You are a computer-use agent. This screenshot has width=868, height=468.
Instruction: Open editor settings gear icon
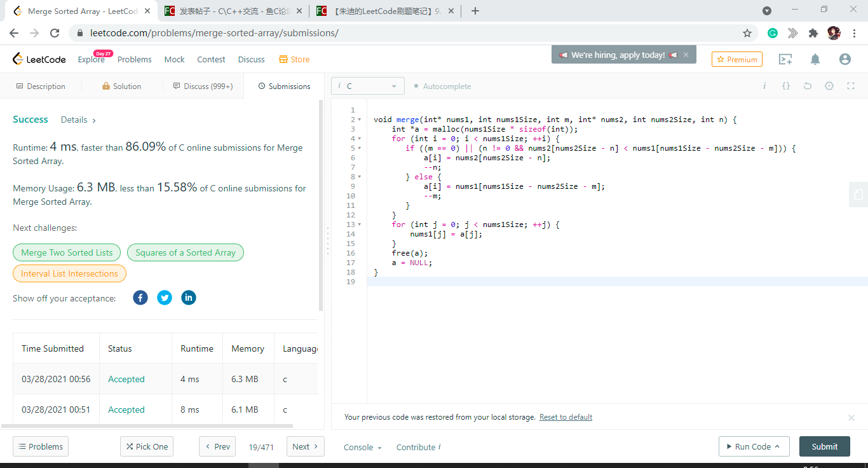tap(829, 86)
